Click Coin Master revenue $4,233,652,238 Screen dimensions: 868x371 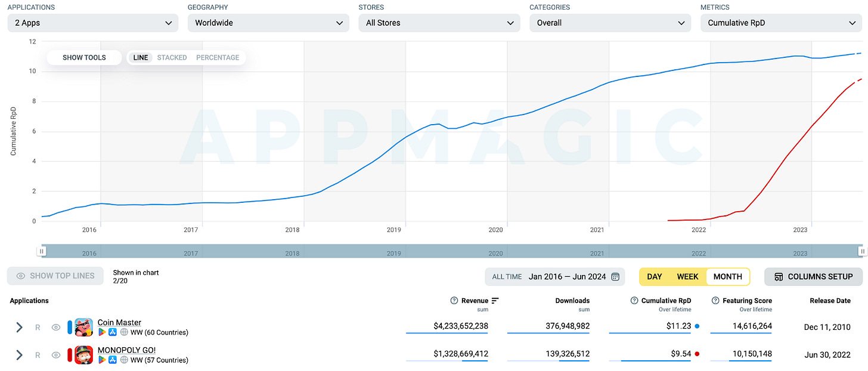tap(461, 326)
